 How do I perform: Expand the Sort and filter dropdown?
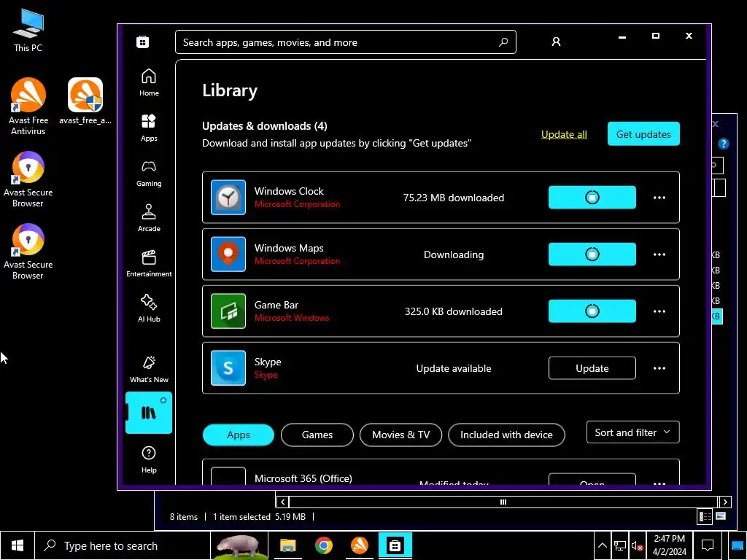pyautogui.click(x=632, y=432)
